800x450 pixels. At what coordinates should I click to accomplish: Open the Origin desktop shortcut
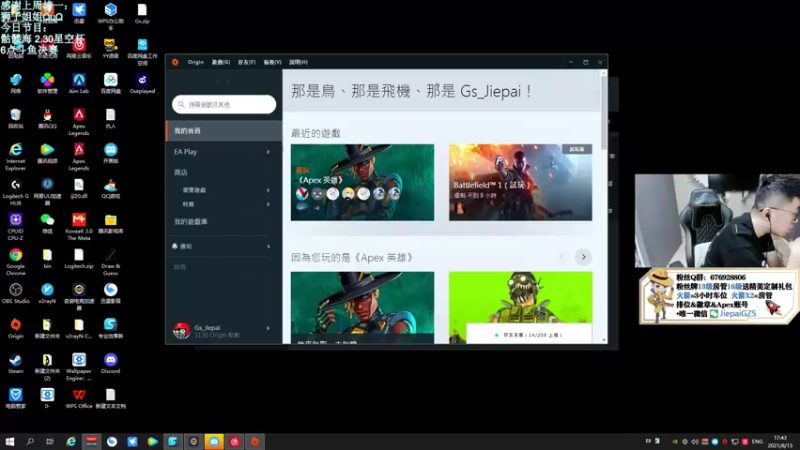click(x=16, y=328)
